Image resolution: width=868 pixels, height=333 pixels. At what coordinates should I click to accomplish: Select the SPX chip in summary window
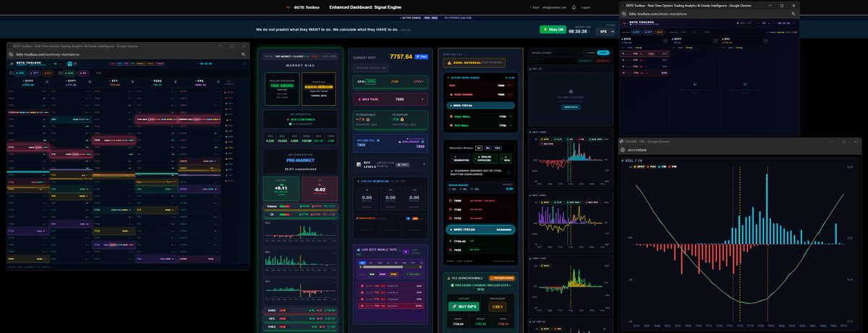tap(20, 73)
